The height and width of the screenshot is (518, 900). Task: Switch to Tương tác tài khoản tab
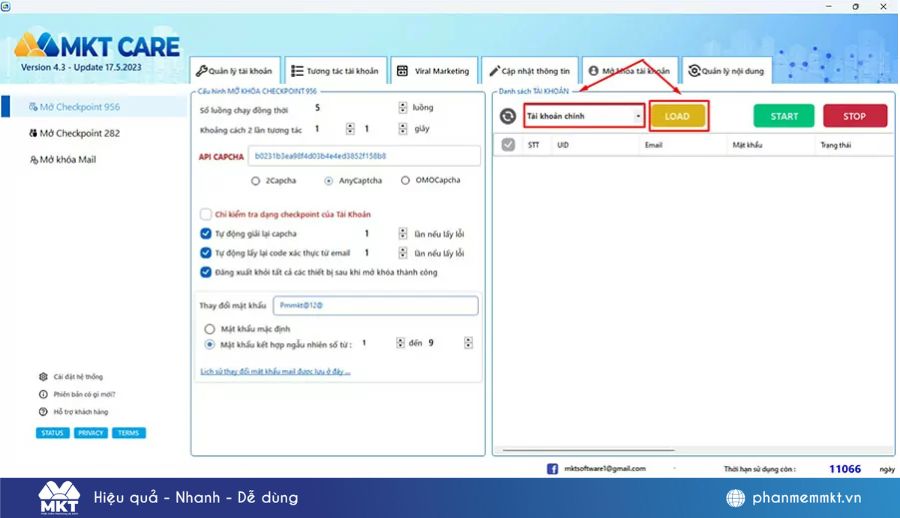[335, 71]
